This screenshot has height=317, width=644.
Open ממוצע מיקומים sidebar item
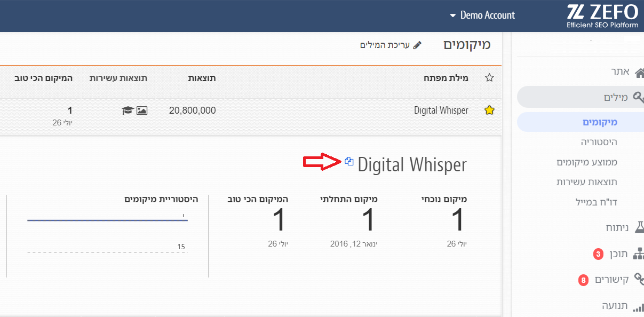587,162
